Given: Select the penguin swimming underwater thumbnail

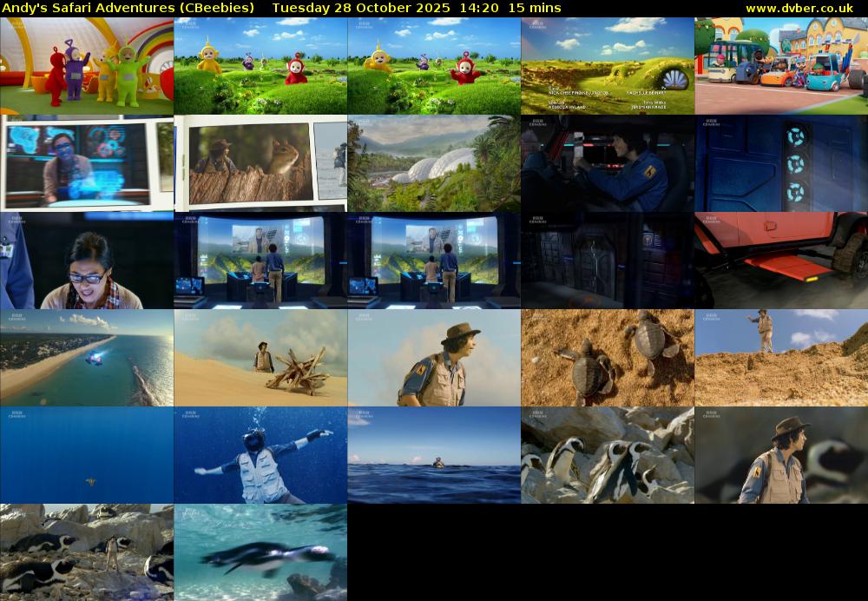Looking at the screenshot, I should (260, 552).
